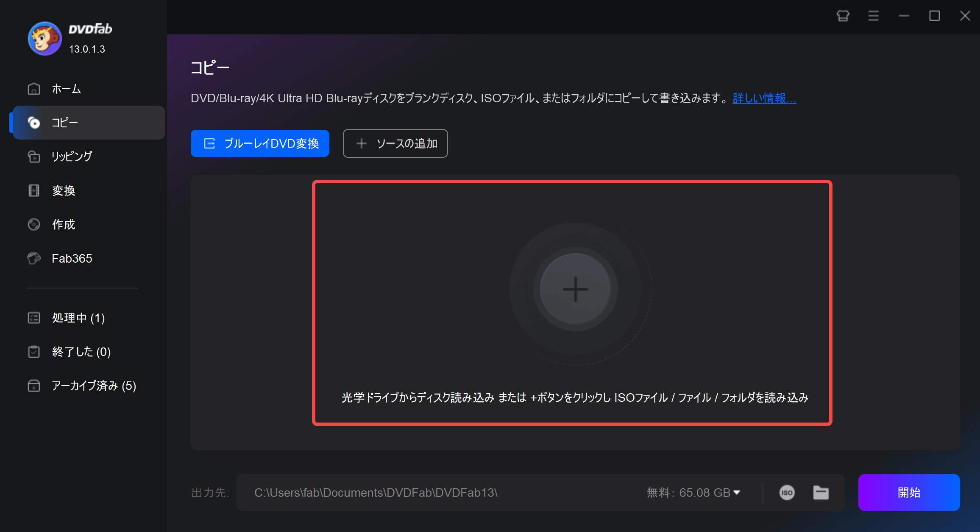Click the disc icon beside 作成
The image size is (980, 532).
click(x=34, y=224)
